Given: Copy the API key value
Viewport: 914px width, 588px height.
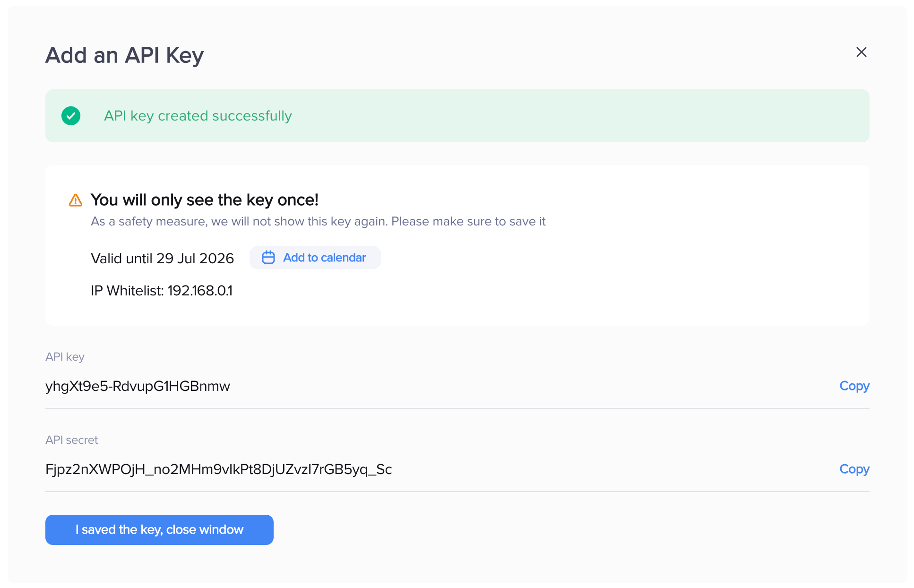Looking at the screenshot, I should (854, 386).
